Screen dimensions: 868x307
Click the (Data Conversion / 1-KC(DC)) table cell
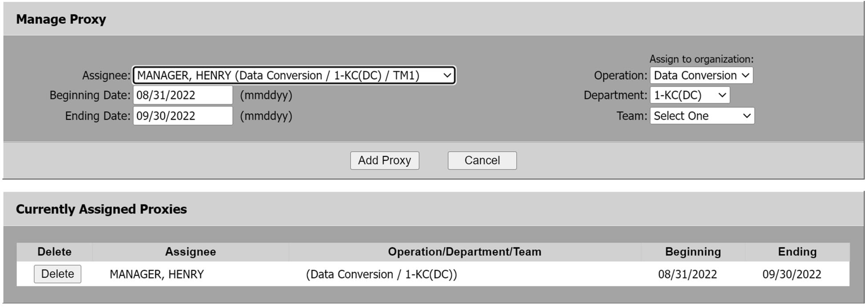coord(381,274)
